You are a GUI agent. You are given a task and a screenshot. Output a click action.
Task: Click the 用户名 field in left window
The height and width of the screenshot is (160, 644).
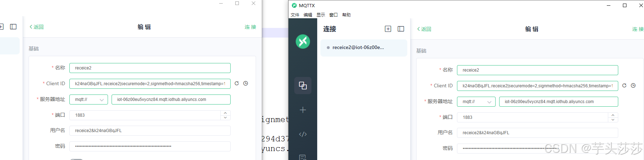150,131
